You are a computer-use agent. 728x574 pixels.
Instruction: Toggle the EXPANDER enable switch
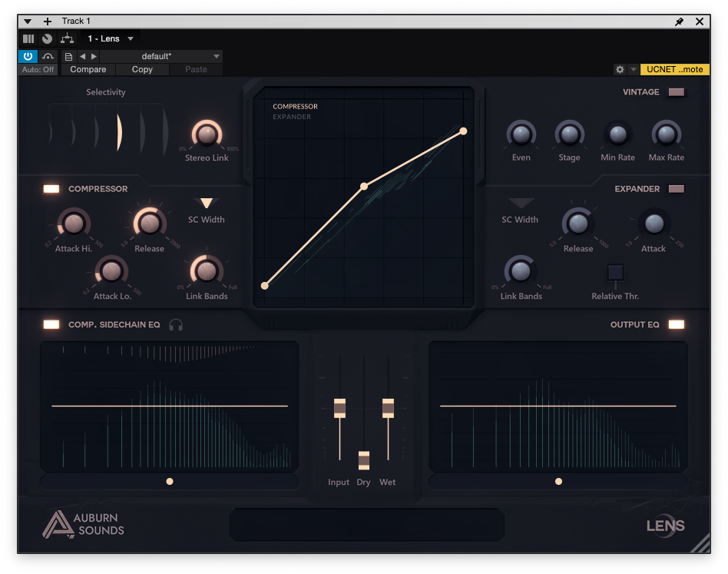(677, 189)
